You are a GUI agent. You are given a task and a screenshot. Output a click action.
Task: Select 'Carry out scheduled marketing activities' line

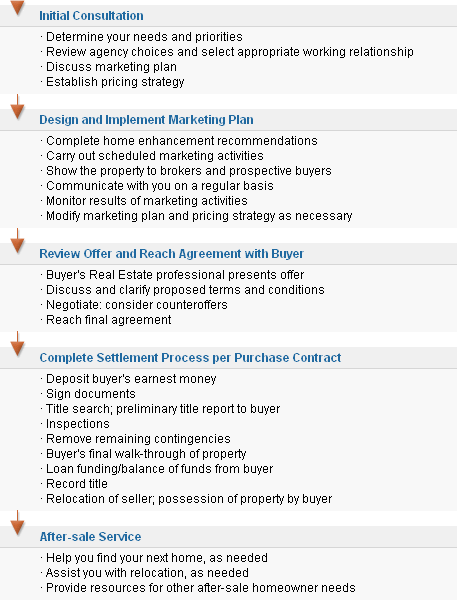[155, 156]
